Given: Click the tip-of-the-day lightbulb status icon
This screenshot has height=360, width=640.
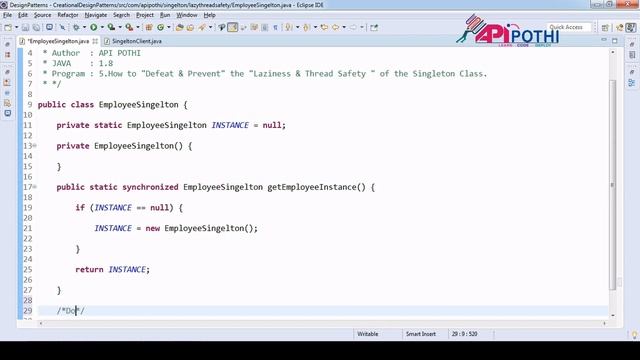Looking at the screenshot, I should tap(634, 335).
